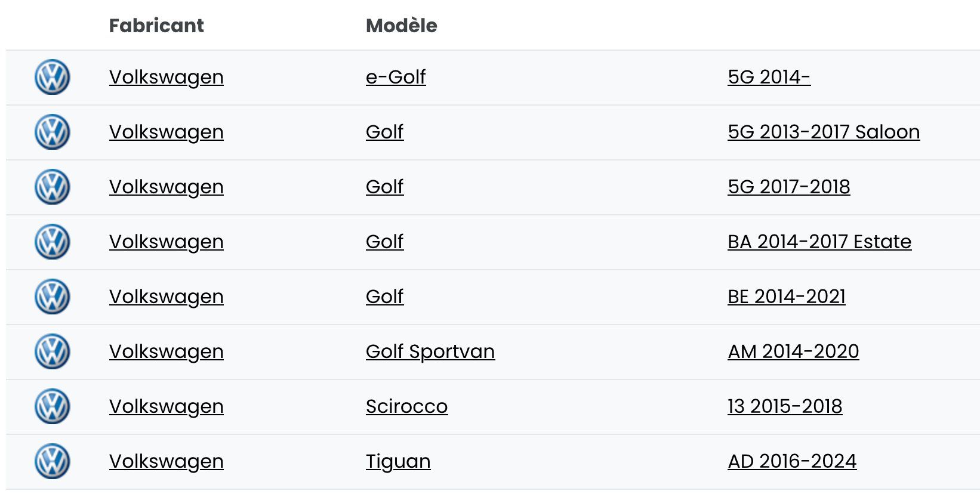Follow the 5G 2013-2017 Saloon link
The height and width of the screenshot is (494, 980).
click(824, 132)
